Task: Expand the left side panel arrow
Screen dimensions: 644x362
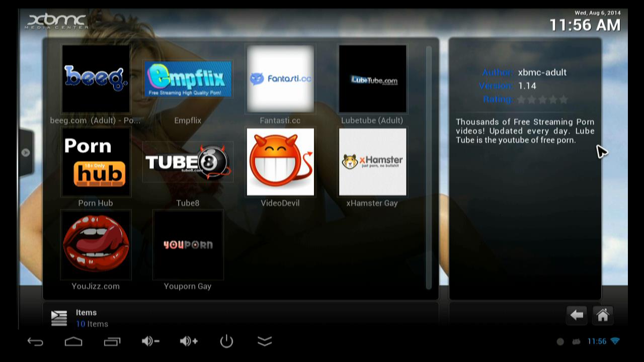Action: pyautogui.click(x=26, y=152)
